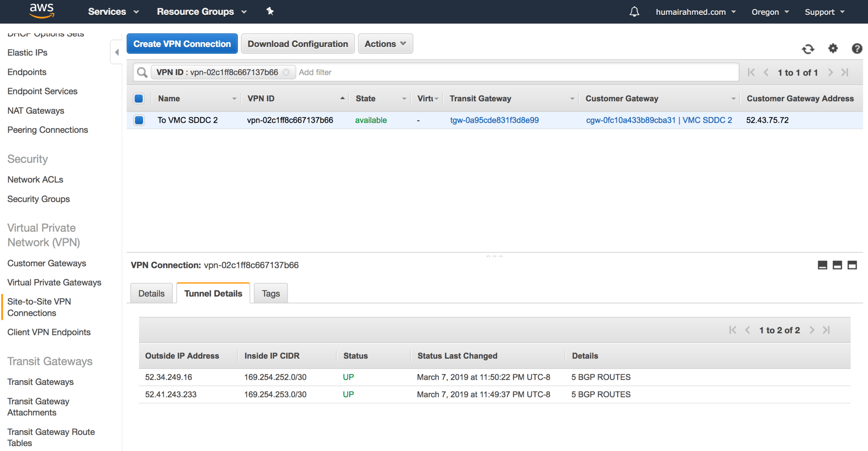Click the Create VPN Connection button
The width and height of the screenshot is (868, 451).
click(x=182, y=44)
